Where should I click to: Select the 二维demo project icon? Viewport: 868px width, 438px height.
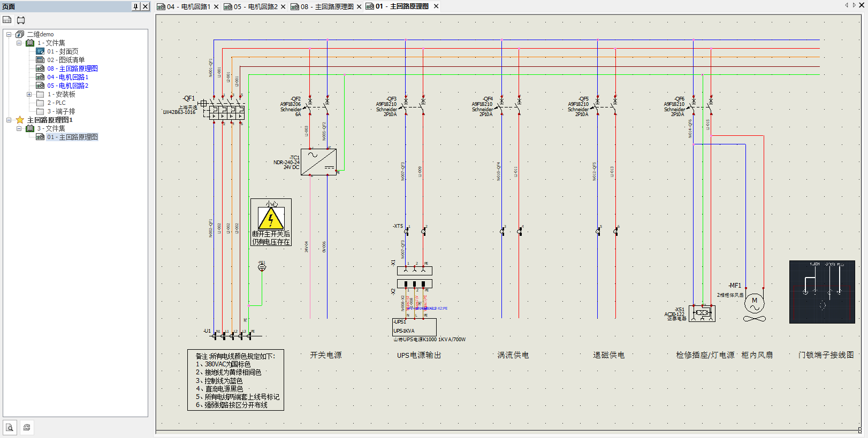tap(20, 34)
